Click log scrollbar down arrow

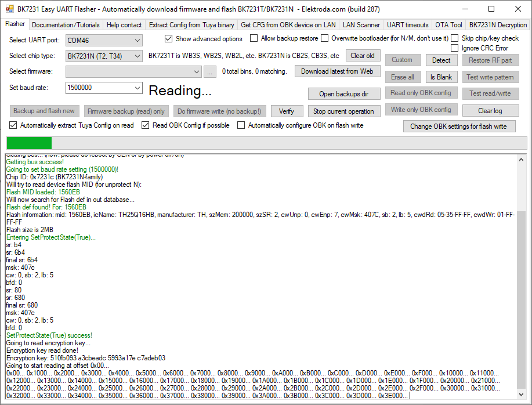click(x=522, y=394)
